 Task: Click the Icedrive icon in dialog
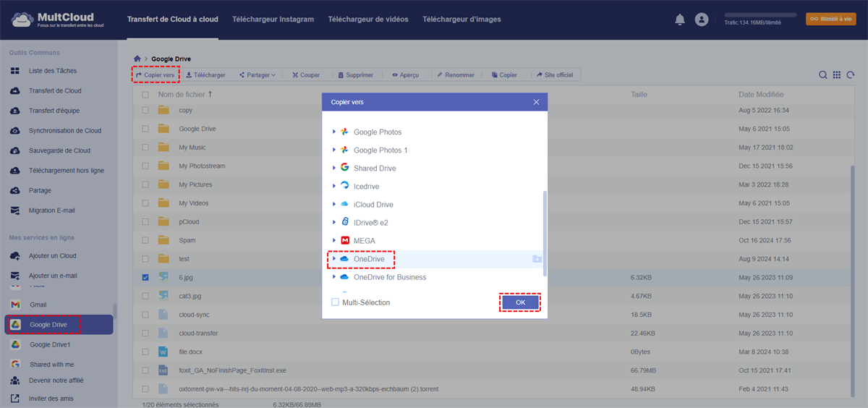(345, 187)
